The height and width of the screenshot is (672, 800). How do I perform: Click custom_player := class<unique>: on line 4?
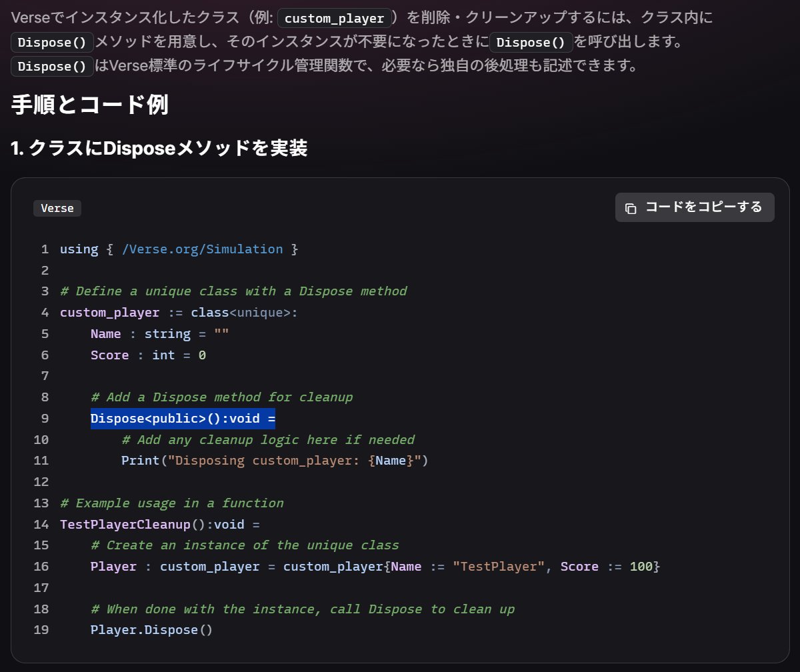(x=179, y=313)
